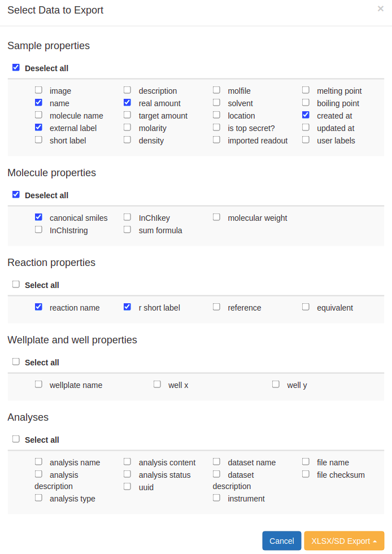Uncheck the external label option
This screenshot has width=392, height=554.
(38, 127)
